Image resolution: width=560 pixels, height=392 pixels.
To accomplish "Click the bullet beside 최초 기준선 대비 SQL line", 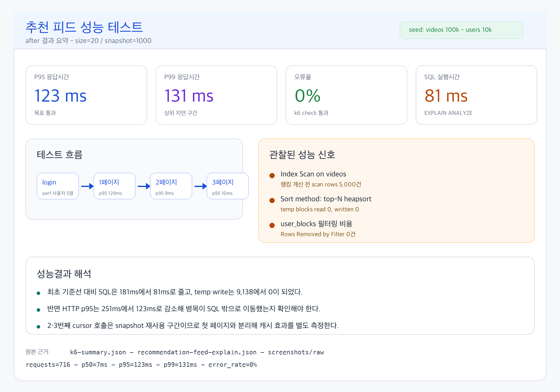I will coord(39,293).
